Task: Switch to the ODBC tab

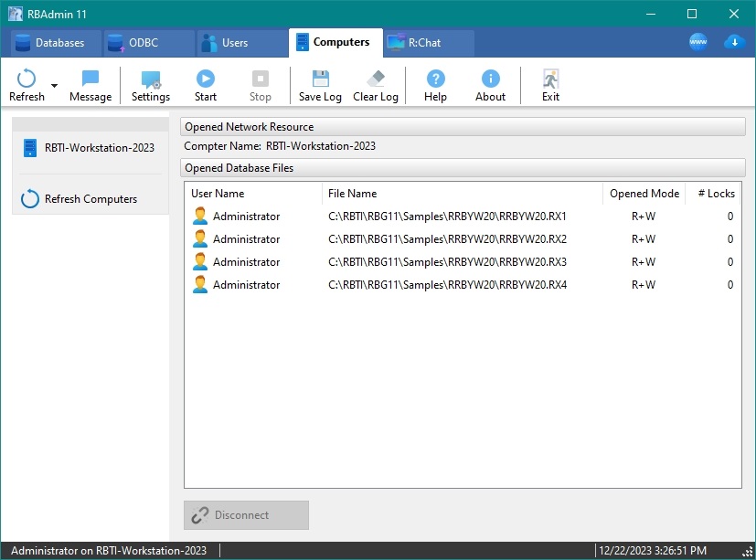Action: pyautogui.click(x=148, y=43)
